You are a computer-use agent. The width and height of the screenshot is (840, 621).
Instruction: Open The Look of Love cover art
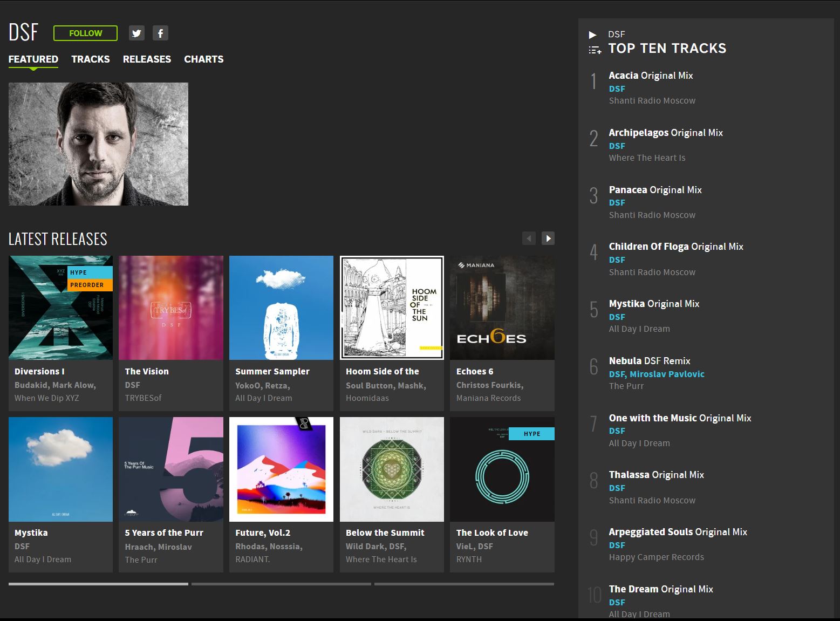coord(502,469)
